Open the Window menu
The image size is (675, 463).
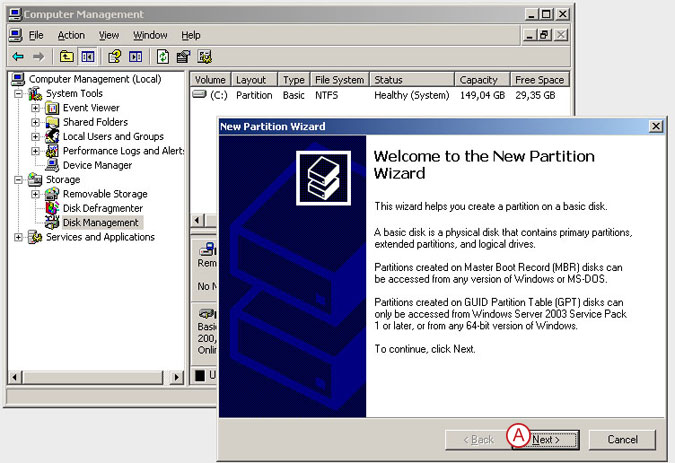(150, 35)
